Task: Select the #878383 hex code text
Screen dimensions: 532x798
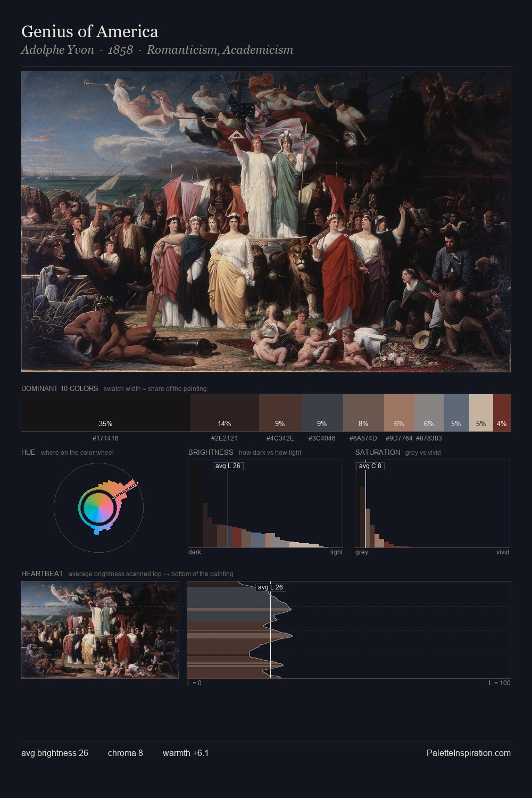Action: click(429, 438)
